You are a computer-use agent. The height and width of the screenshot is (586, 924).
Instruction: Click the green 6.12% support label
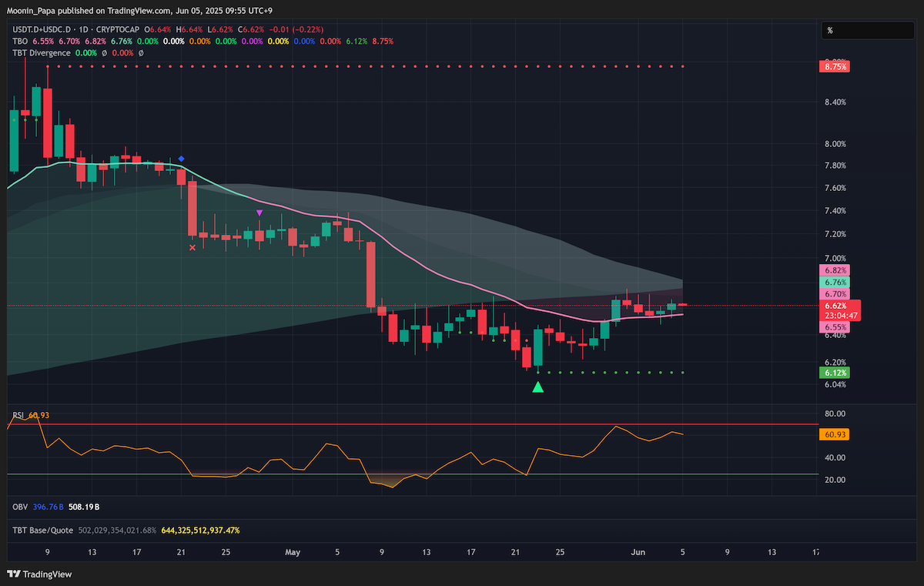(x=835, y=373)
